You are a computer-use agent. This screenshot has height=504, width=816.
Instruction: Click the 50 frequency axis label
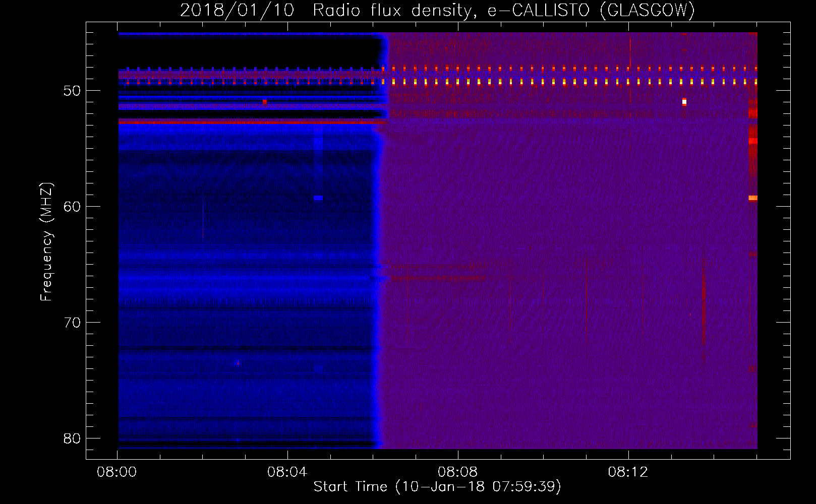pos(72,91)
